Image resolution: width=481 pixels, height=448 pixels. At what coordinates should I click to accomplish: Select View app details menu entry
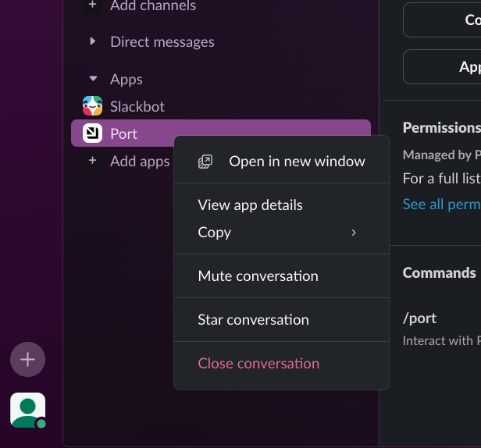point(250,205)
